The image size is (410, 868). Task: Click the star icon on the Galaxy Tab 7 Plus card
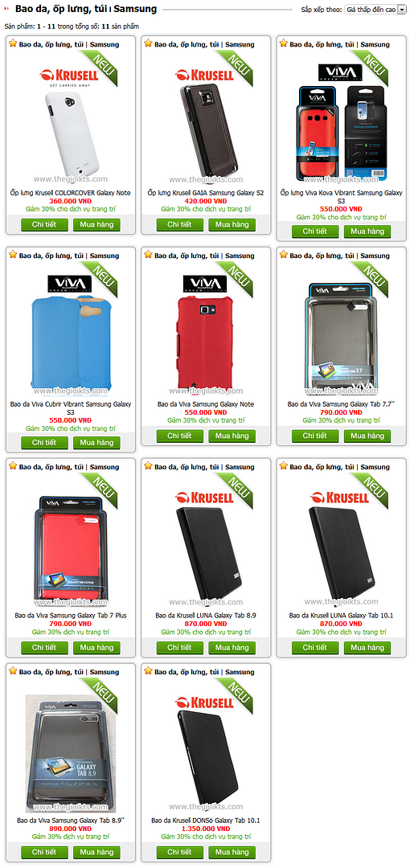coord(13,465)
